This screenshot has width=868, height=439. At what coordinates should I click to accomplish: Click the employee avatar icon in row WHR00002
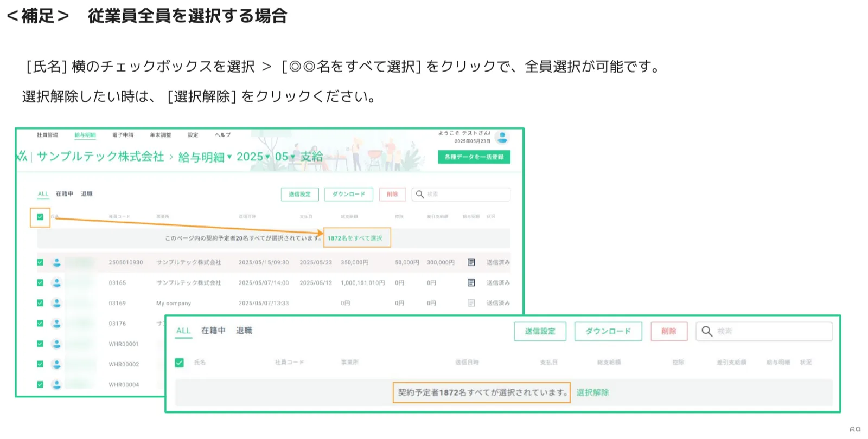[x=56, y=364]
